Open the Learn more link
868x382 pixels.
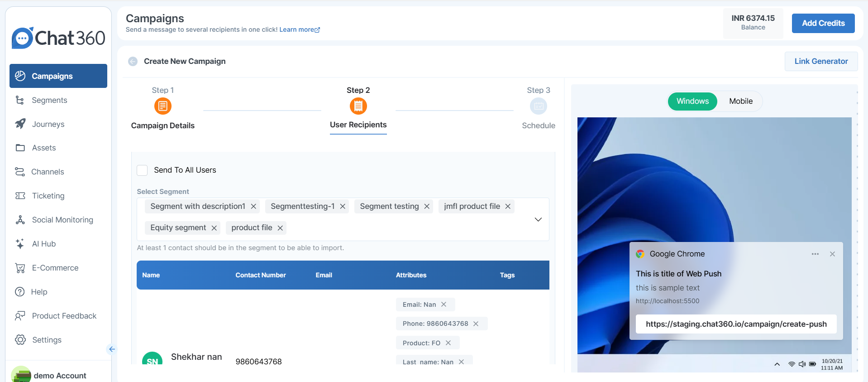[x=300, y=29]
